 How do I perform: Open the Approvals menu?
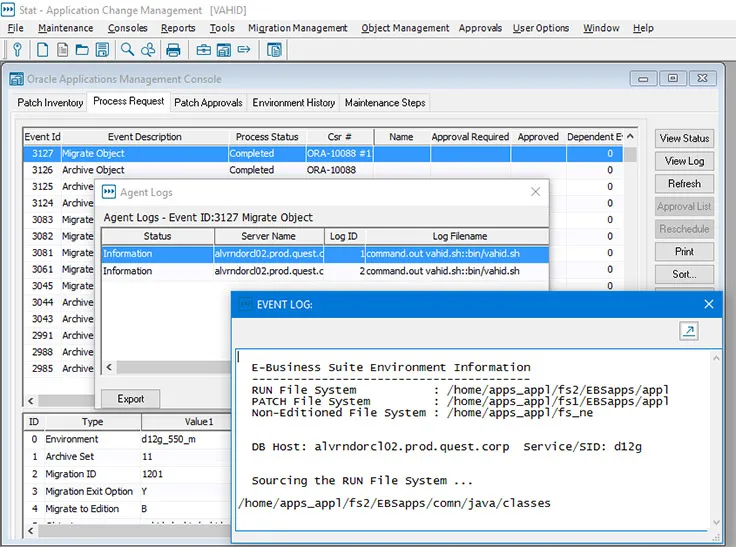[x=480, y=28]
